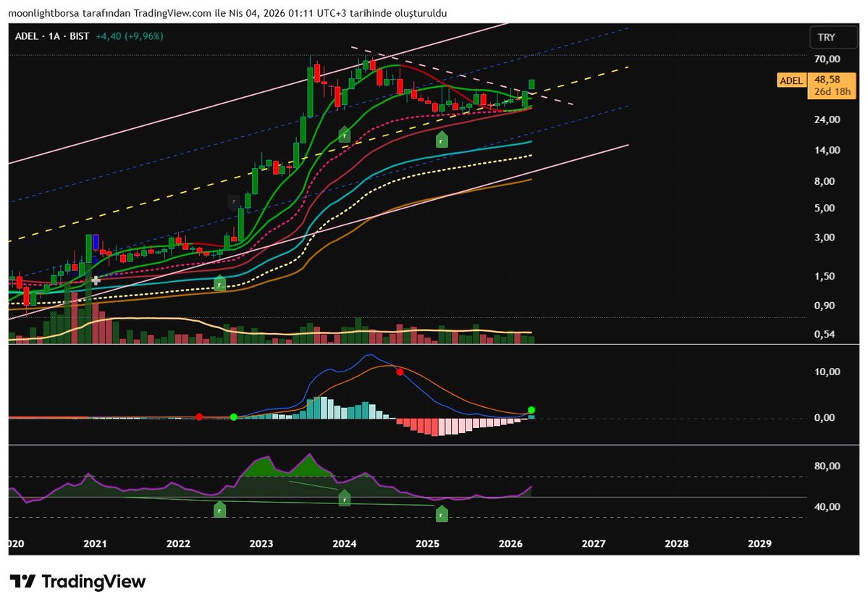Click the +4,40 (+9,96%) change value
This screenshot has width=868, height=607.
click(130, 36)
